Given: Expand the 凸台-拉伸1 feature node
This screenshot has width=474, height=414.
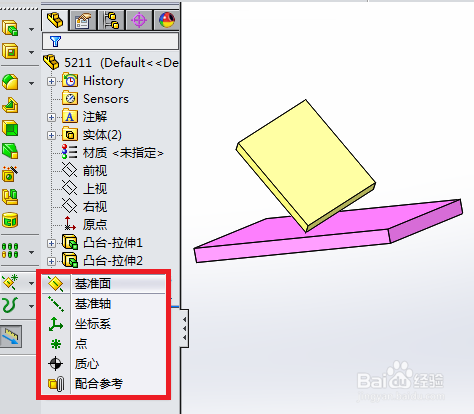Looking at the screenshot, I should click(x=51, y=243).
